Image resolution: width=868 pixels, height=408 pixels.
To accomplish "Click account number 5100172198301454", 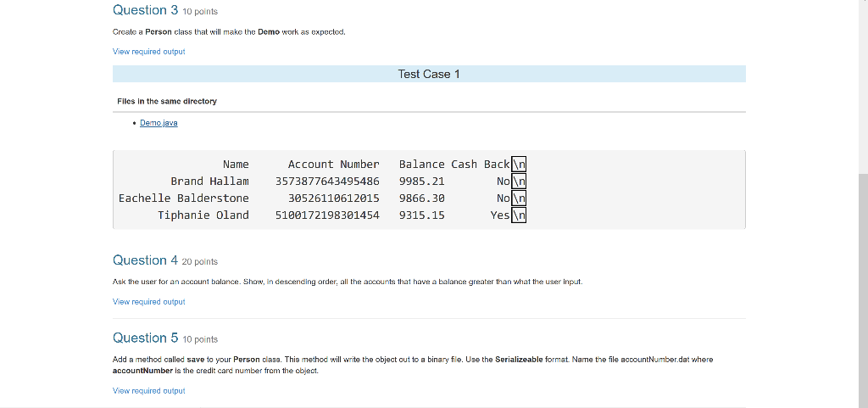I will coord(327,215).
